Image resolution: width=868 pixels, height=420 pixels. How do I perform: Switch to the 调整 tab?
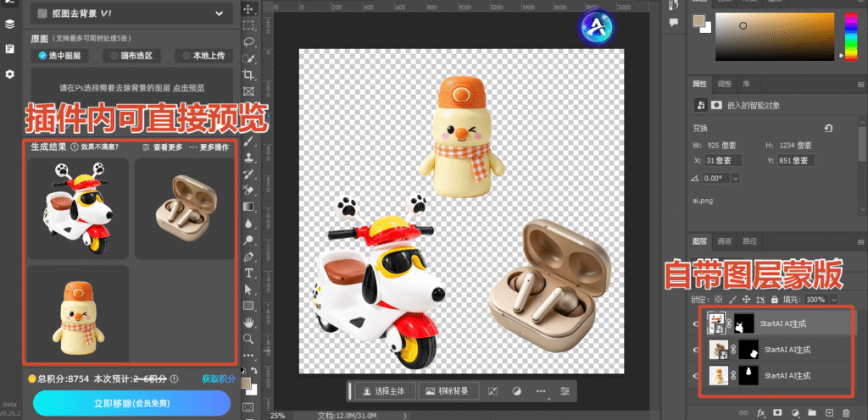tap(724, 85)
